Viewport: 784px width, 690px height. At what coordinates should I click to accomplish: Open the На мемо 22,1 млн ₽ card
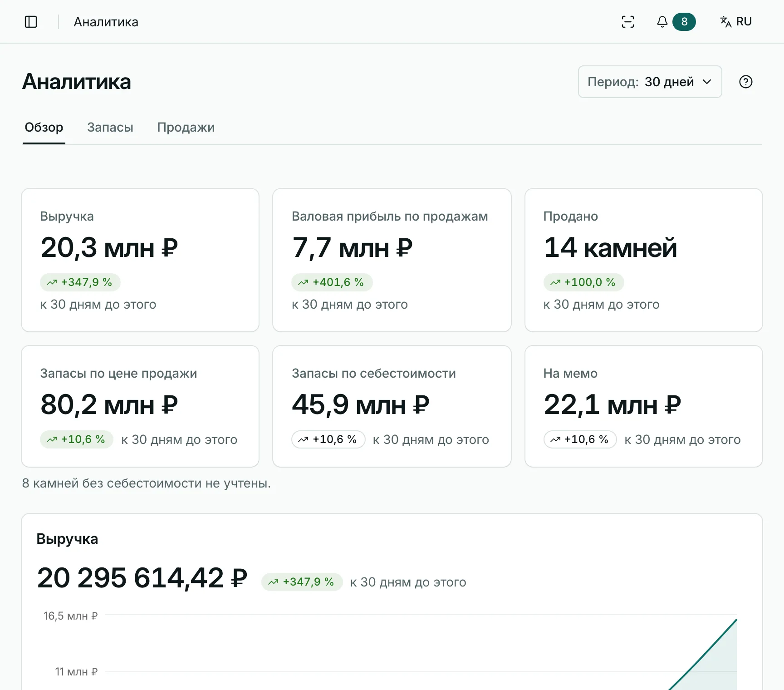click(x=644, y=406)
